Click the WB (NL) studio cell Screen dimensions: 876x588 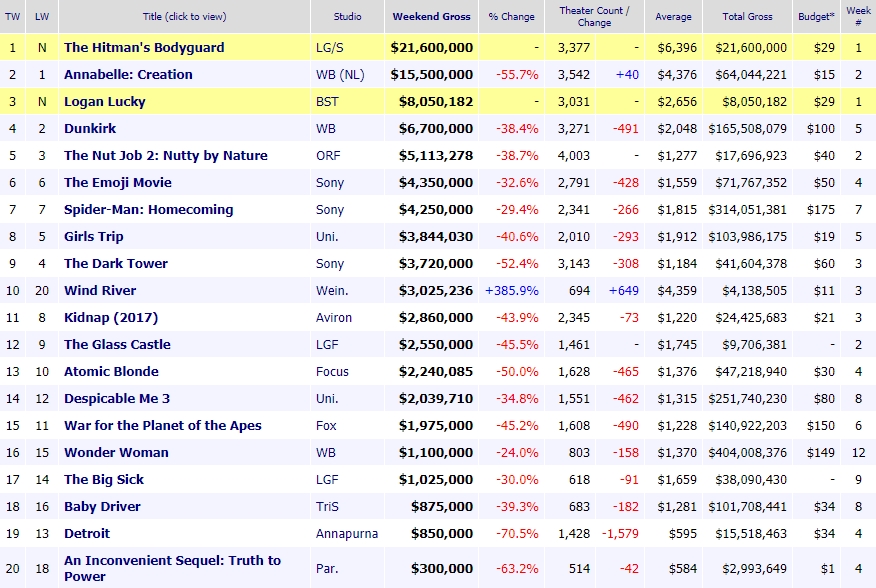coord(340,75)
